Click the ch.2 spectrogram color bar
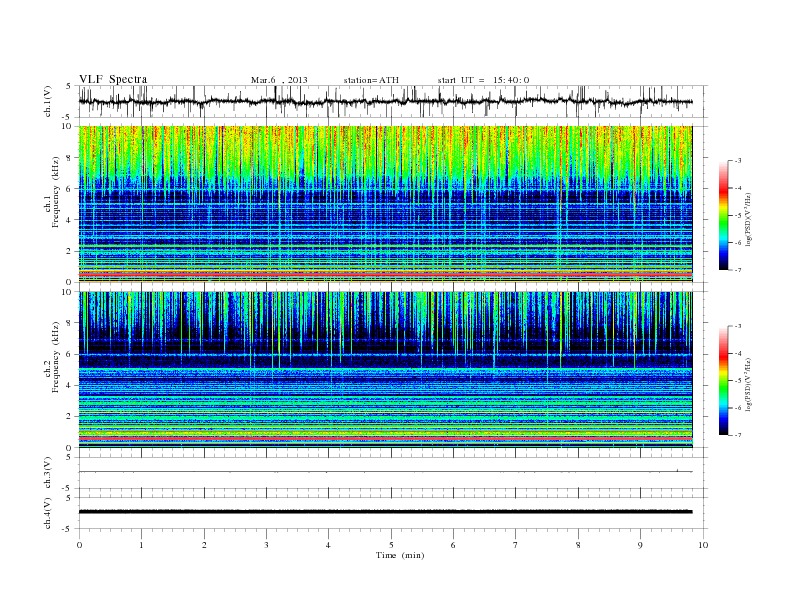The height and width of the screenshot is (612, 792). (x=723, y=381)
